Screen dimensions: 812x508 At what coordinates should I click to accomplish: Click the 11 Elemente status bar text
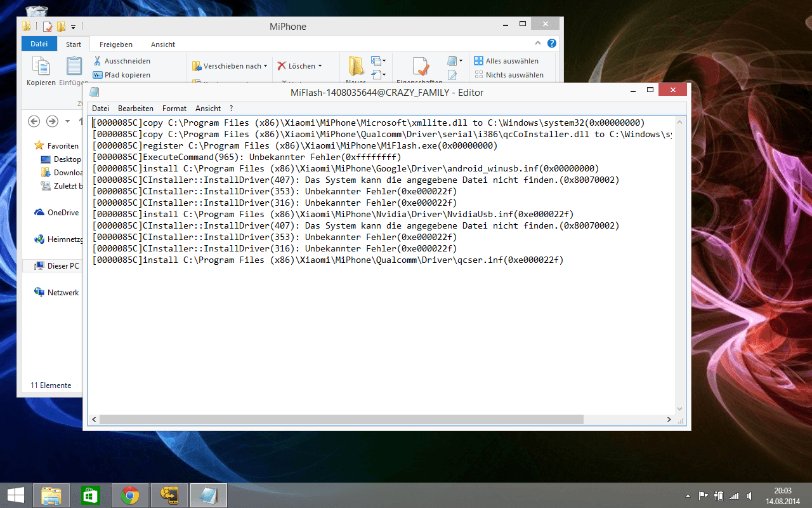(51, 385)
